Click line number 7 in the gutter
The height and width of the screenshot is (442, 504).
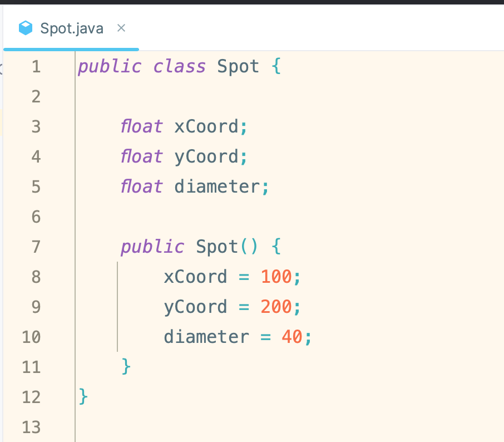36,247
